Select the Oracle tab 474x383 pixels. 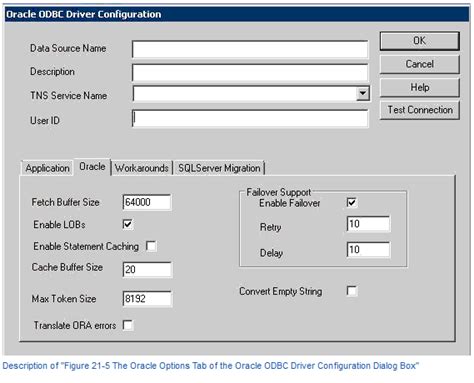(x=92, y=166)
